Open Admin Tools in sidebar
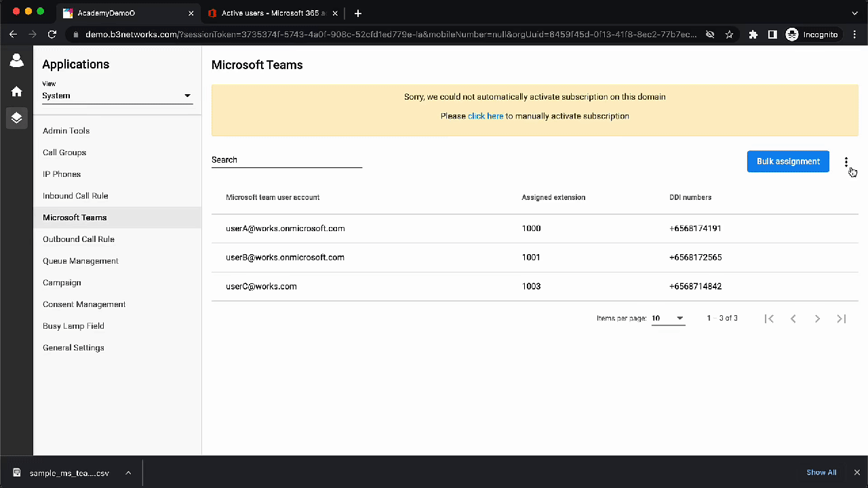This screenshot has height=488, width=868. point(117,131)
